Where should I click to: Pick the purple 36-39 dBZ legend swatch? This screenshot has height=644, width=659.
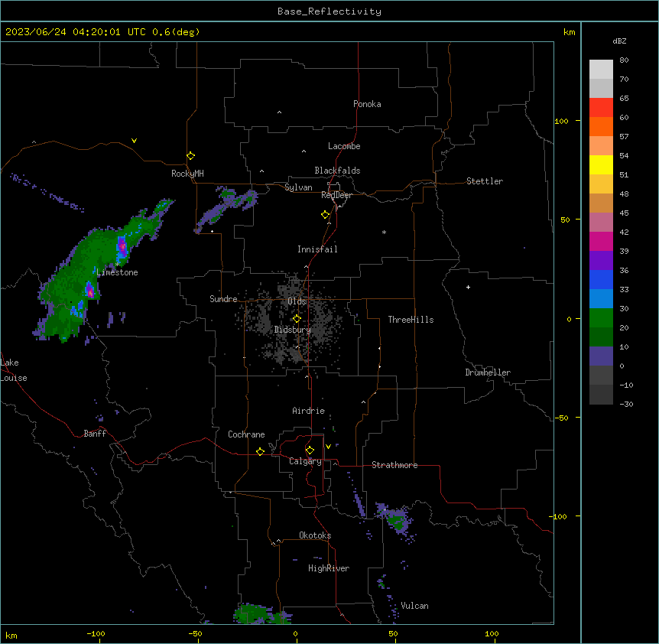tap(601, 261)
